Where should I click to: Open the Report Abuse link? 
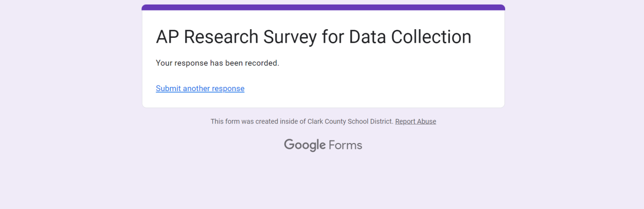[416, 121]
